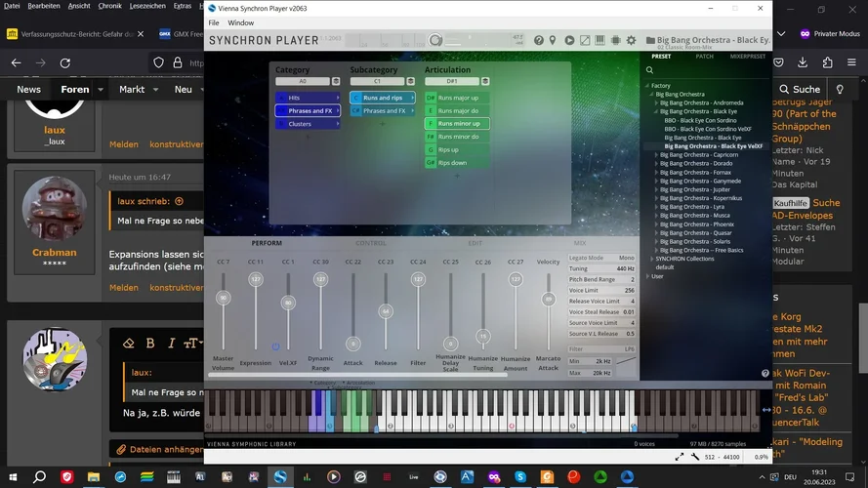Switch to the PATCH tab

point(704,56)
